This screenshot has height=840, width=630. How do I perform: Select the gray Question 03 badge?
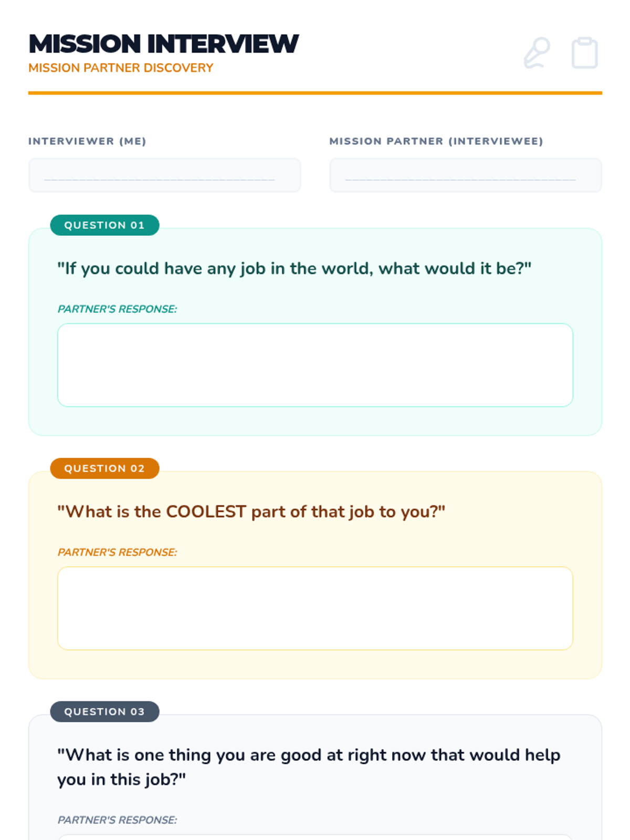(x=104, y=711)
